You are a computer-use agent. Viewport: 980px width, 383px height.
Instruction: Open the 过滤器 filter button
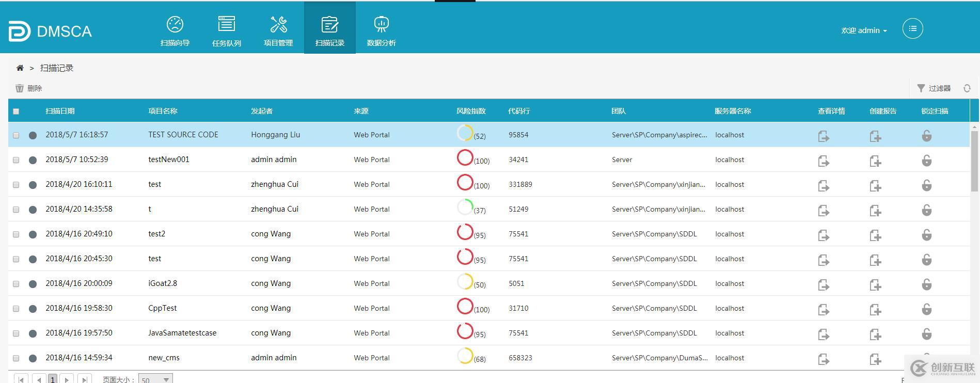934,88
